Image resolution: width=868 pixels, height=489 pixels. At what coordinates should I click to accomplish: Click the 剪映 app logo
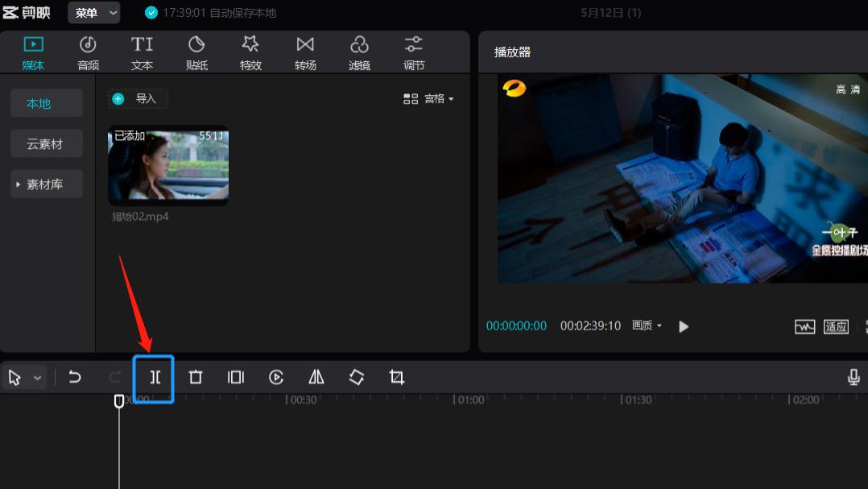click(27, 12)
